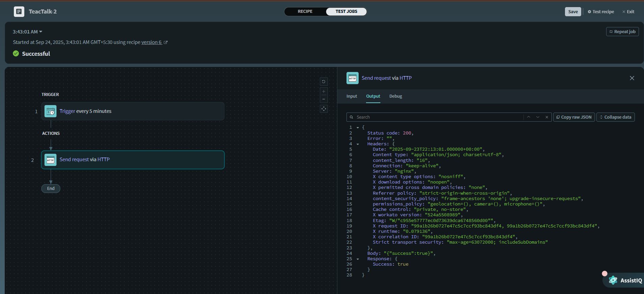The image size is (644, 294).
Task: Close the Send request via HTTP panel
Action: coord(632,78)
